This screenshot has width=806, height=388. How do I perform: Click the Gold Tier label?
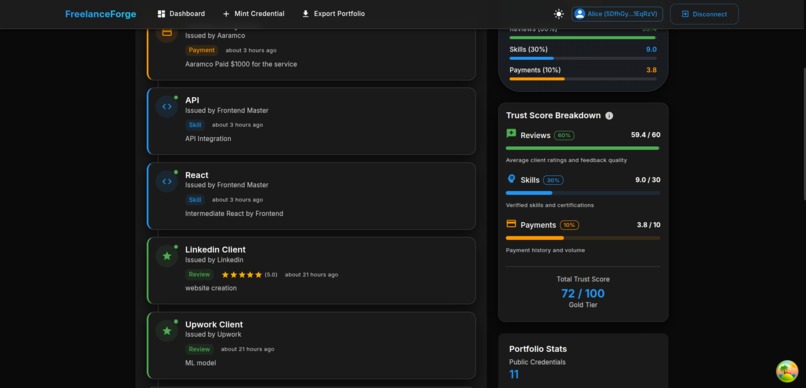coord(583,305)
